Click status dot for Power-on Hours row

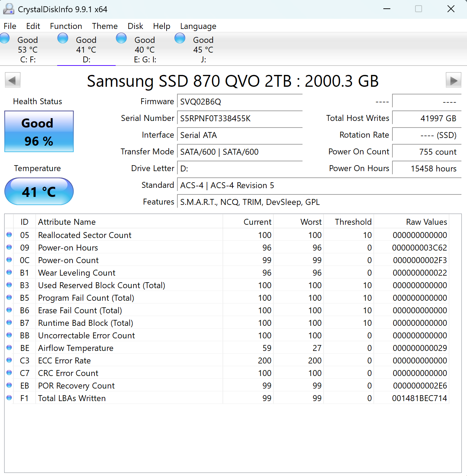(9, 247)
